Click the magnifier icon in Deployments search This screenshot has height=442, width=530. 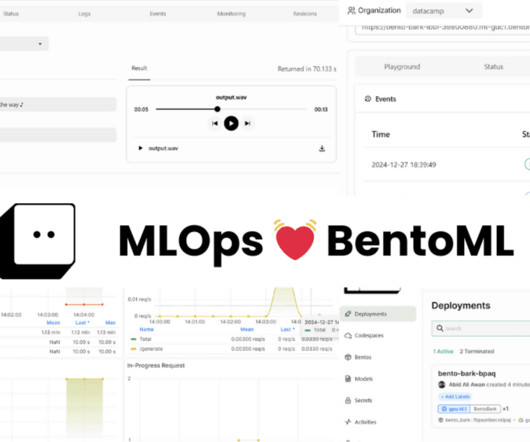[440, 328]
